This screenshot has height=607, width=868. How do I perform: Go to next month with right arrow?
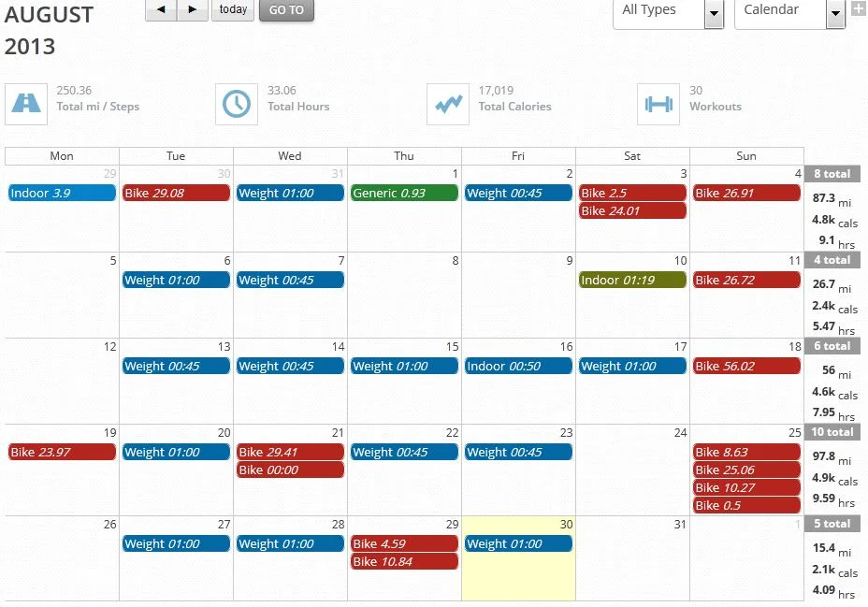(193, 9)
